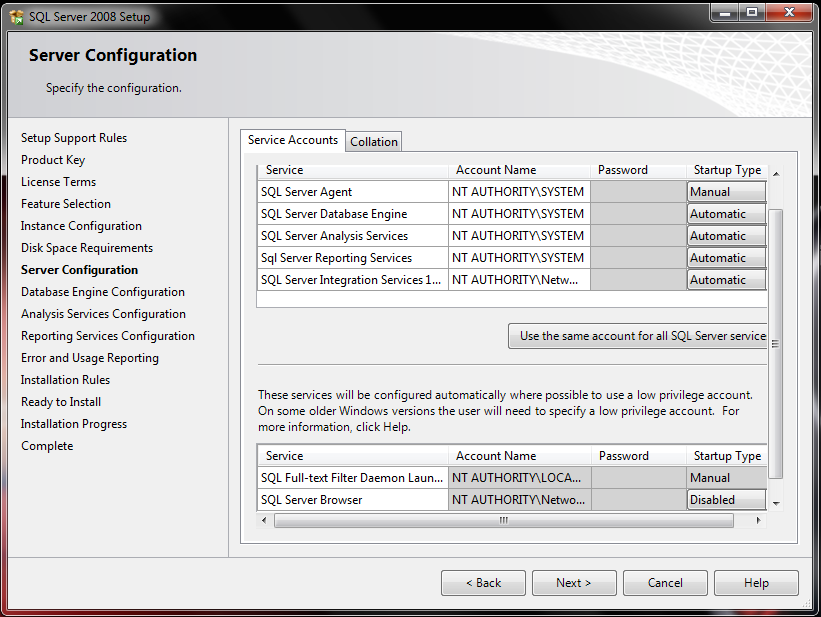
Task: Click the Account Name column header in top table
Action: [519, 170]
